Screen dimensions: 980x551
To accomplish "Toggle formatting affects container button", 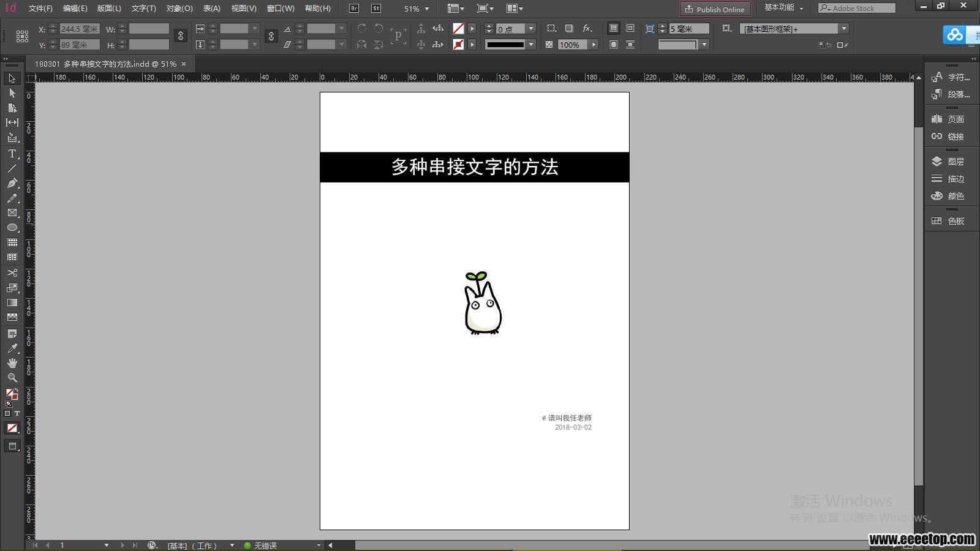I will (7, 414).
